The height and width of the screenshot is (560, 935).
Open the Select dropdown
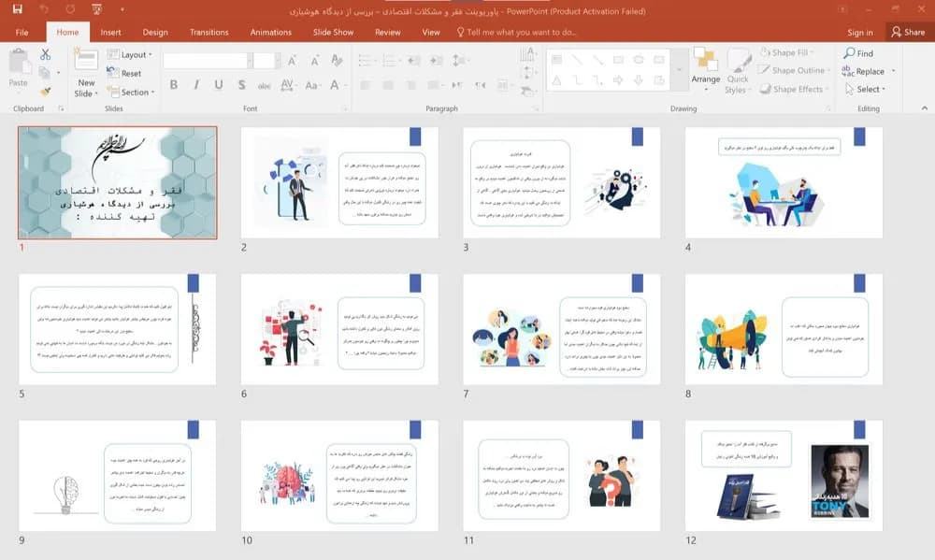(865, 89)
